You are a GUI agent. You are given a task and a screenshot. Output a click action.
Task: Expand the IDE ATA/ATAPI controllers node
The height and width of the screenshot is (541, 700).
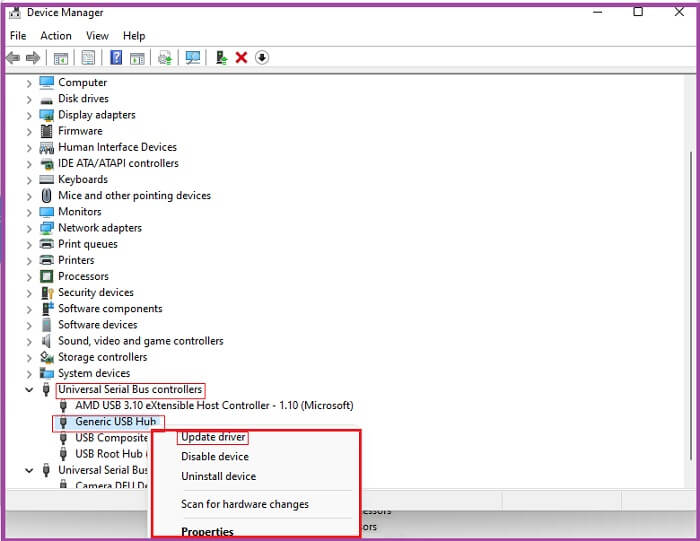tap(29, 164)
